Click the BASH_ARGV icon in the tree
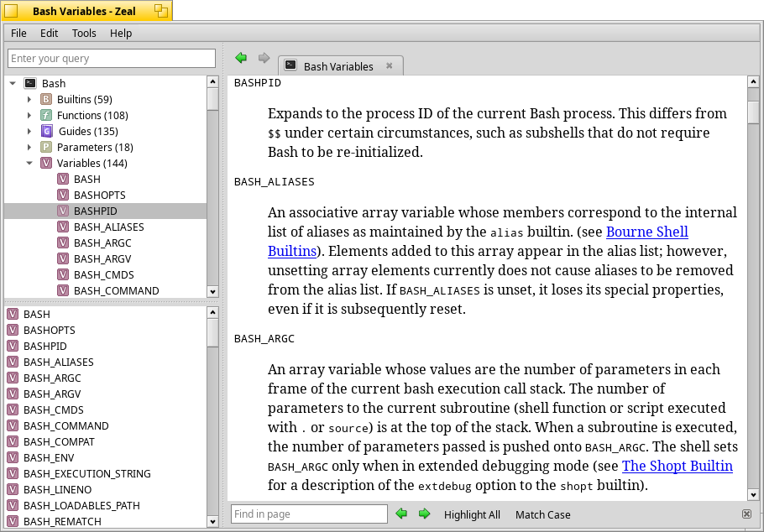764x532 pixels. pyautogui.click(x=63, y=258)
